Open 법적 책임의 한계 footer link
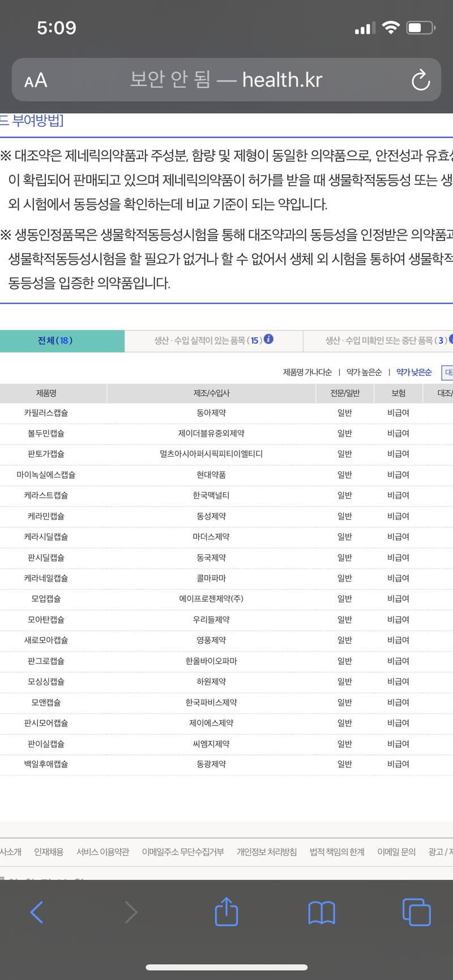This screenshot has height=980, width=453. (337, 852)
